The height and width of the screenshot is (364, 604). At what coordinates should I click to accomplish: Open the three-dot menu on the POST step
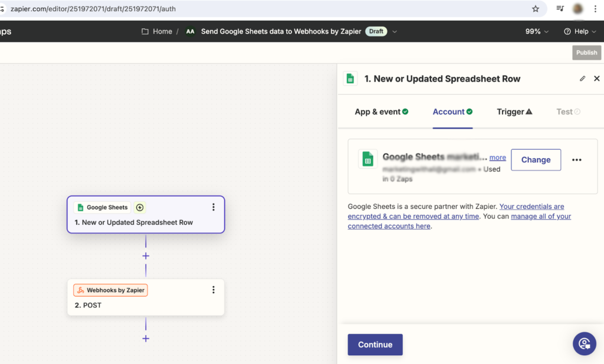(214, 290)
